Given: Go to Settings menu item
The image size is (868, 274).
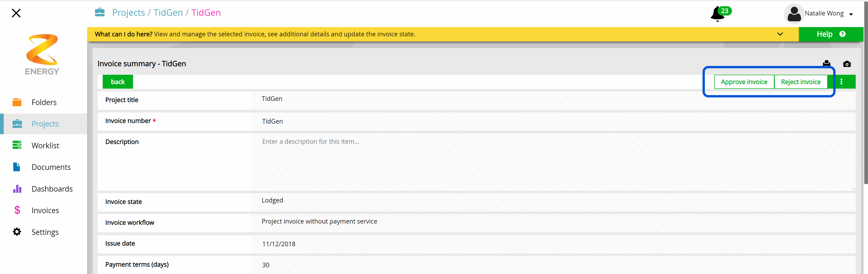Looking at the screenshot, I should point(45,232).
